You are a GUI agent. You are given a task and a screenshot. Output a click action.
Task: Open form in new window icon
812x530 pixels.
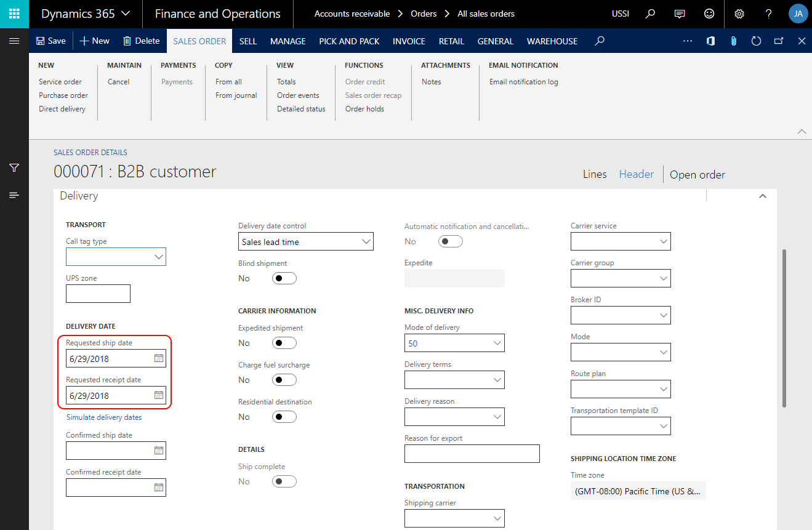point(779,41)
